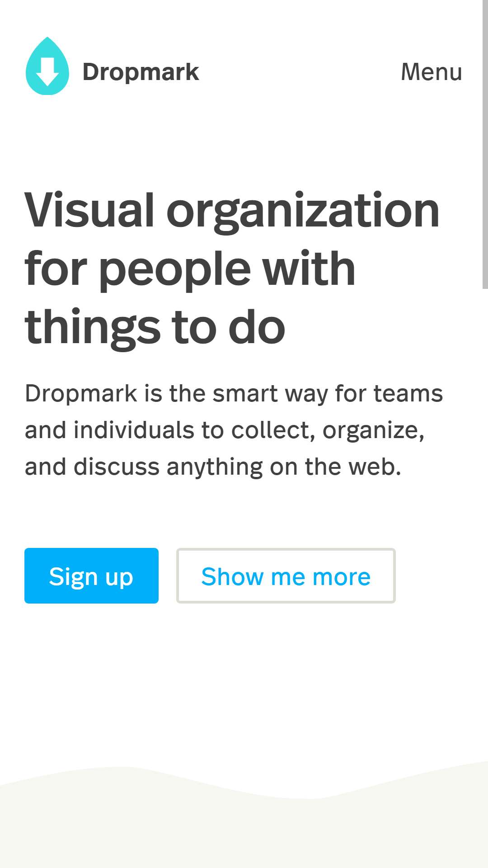This screenshot has width=488, height=868.
Task: Click the Show me more button
Action: coord(286,576)
